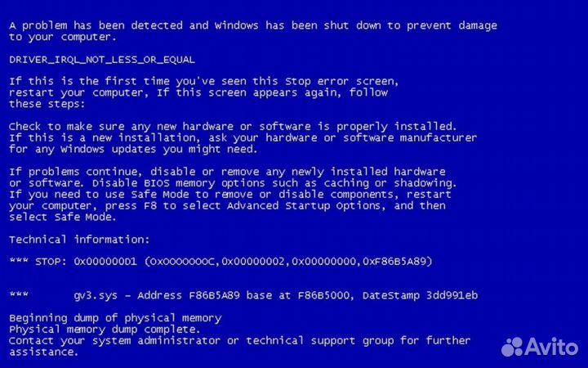Click the DRIVER_IRQL_NOT_LESS_OR_EQUAL error name
The height and width of the screenshot is (368, 588).
pyautogui.click(x=102, y=60)
